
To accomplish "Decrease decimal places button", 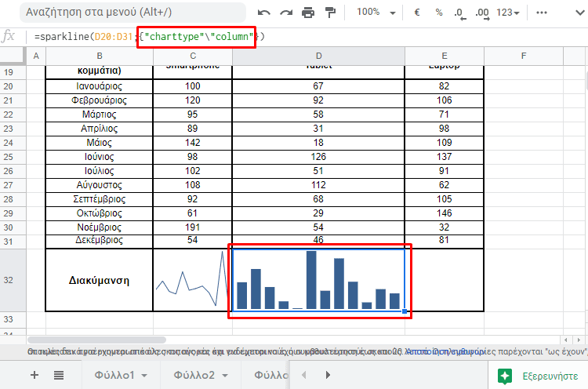I will 459,13.
